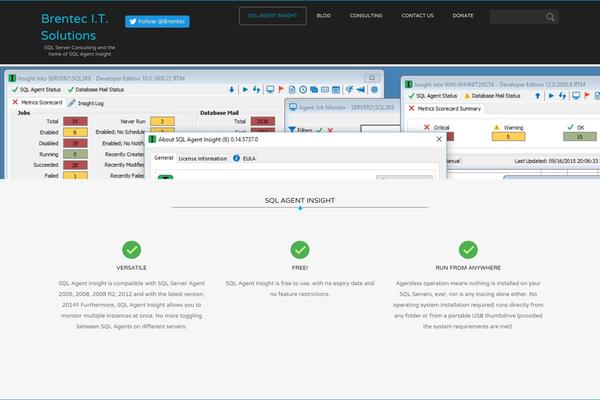Click the red Disabled jobs value cell
The height and width of the screenshot is (400, 600).
tap(75, 143)
